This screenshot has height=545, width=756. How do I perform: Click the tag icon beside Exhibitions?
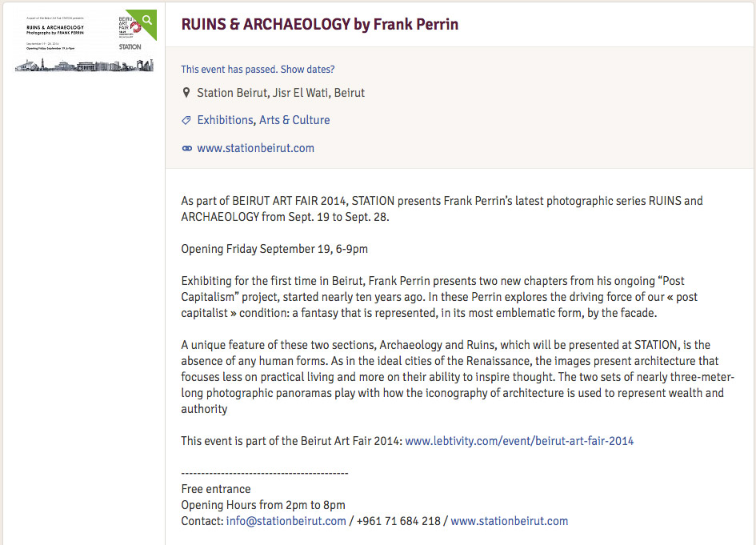186,120
